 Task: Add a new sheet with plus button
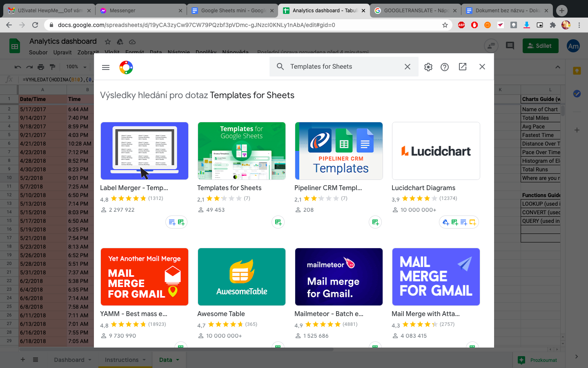pyautogui.click(x=23, y=360)
